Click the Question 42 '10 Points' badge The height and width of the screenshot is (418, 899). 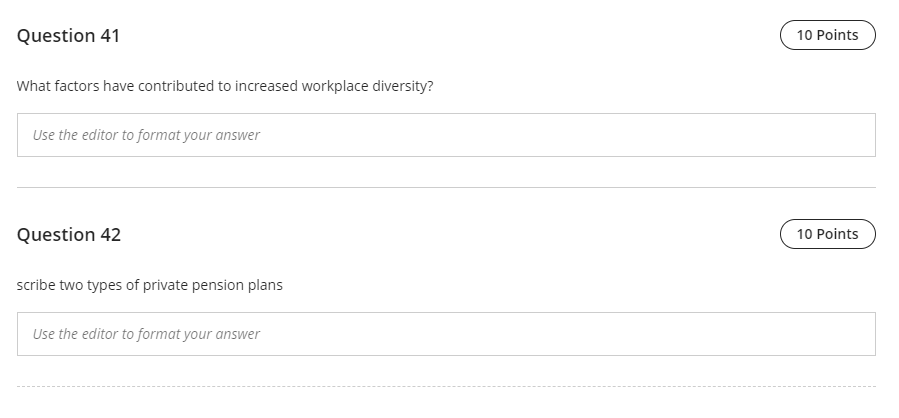pos(827,234)
